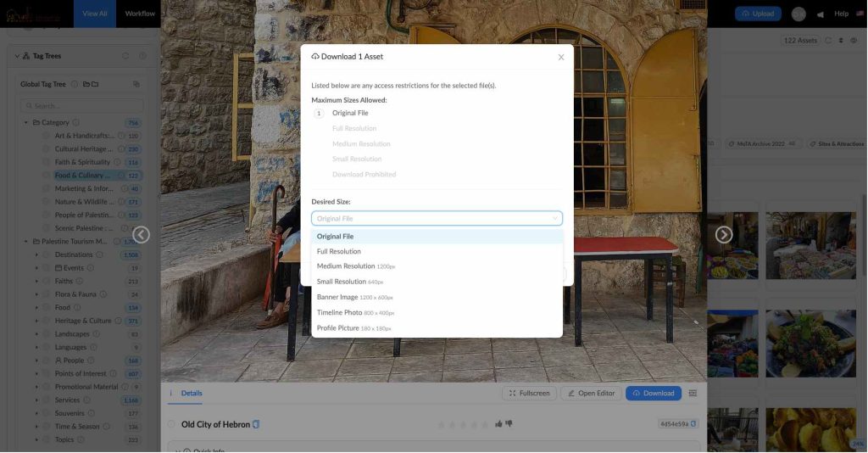This screenshot has height=453, width=868.
Task: Click the Fullscreen button
Action: [529, 394]
